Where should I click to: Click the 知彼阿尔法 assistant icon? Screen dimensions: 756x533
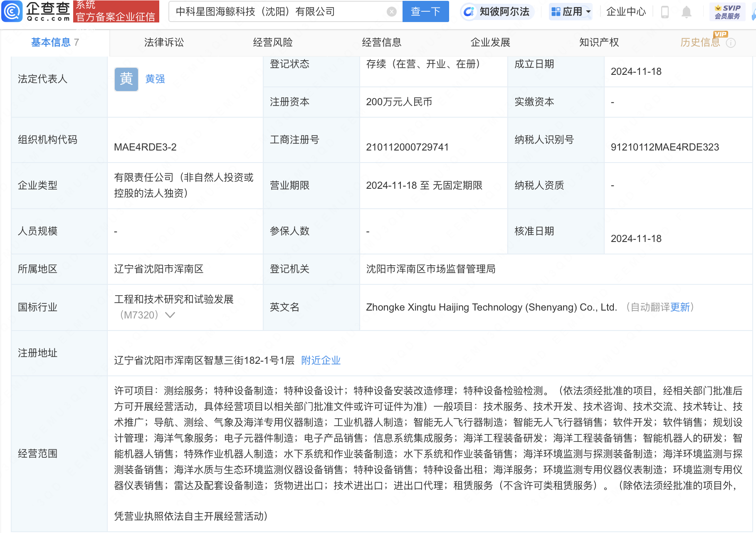(x=469, y=12)
